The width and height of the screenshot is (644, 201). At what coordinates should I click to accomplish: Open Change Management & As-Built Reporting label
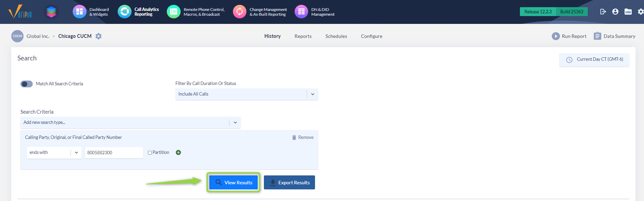pos(268,12)
